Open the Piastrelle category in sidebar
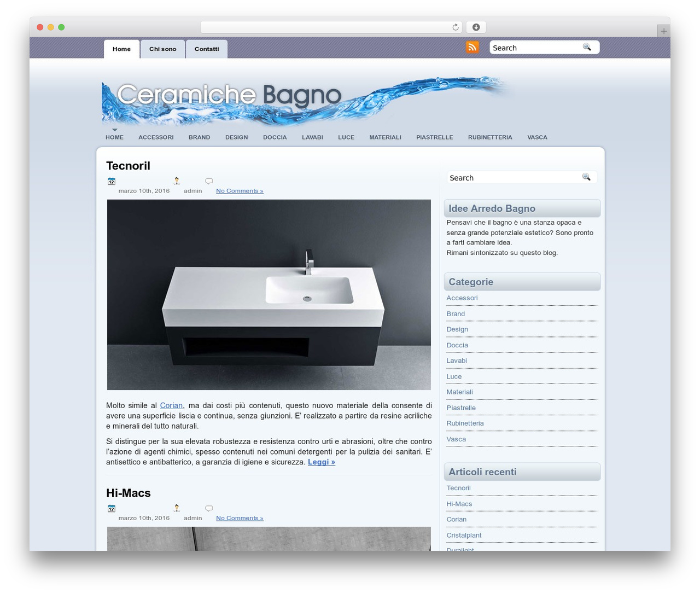Screen dimensions: 700x593 coord(461,408)
